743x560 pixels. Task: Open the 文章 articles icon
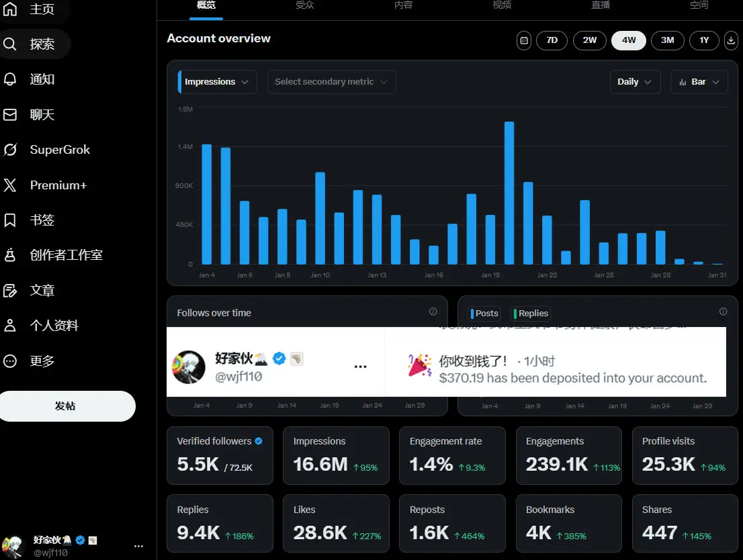tap(10, 291)
